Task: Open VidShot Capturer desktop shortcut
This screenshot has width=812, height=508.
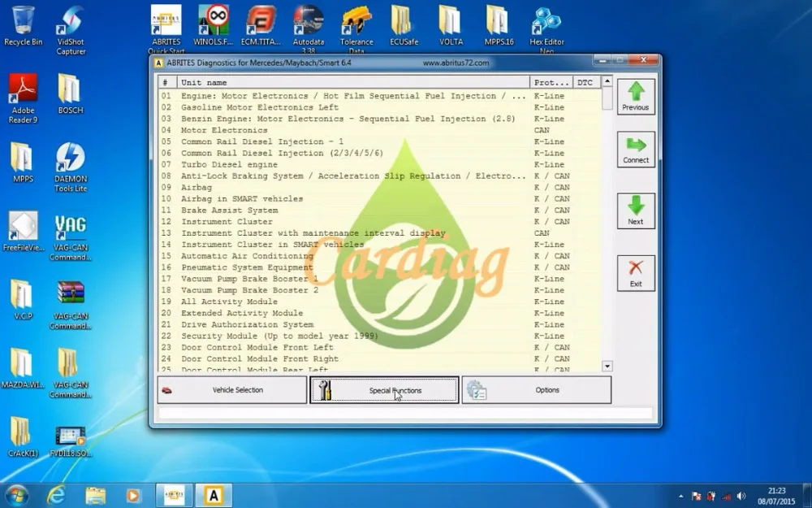Action: 71,30
